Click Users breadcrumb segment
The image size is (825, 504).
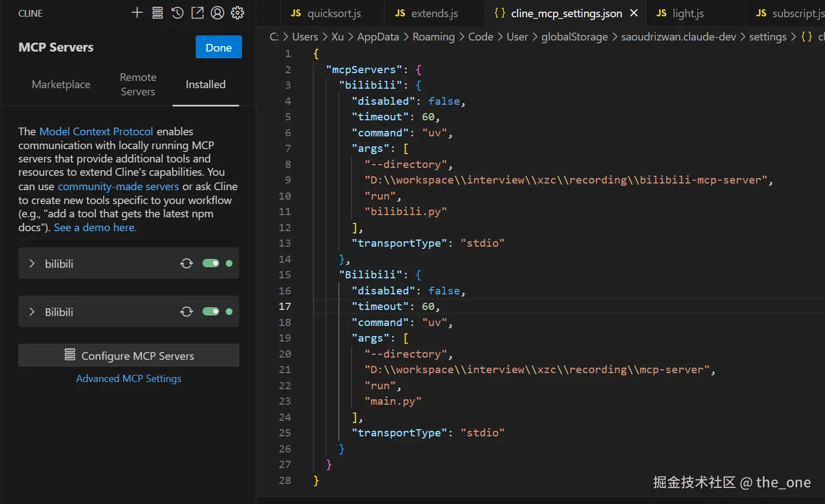(305, 37)
